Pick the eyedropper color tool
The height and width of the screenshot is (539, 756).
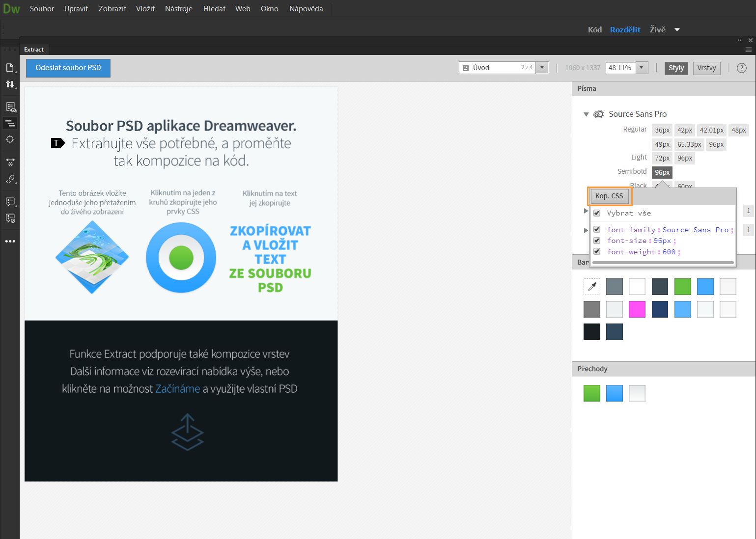592,287
